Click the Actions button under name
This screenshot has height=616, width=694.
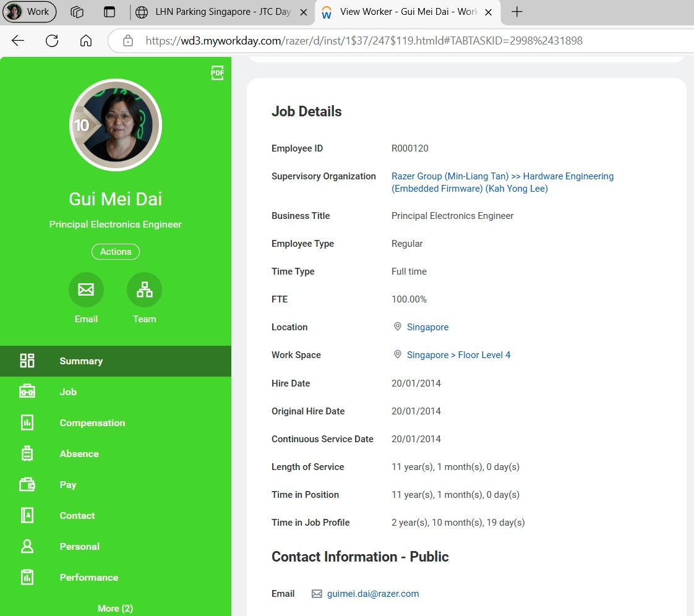[x=116, y=252]
